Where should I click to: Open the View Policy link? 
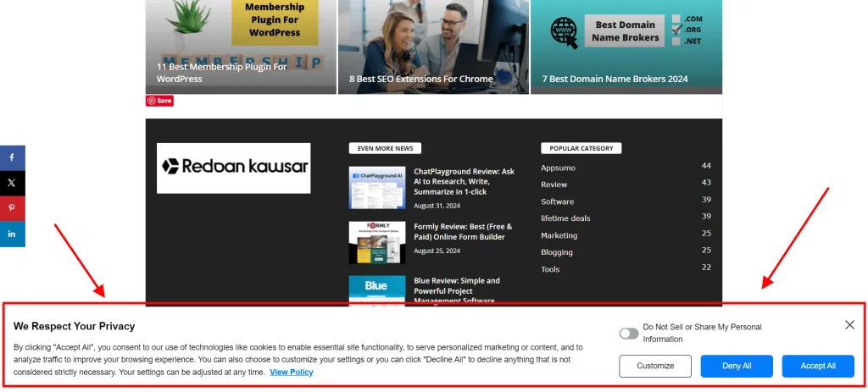tap(292, 372)
